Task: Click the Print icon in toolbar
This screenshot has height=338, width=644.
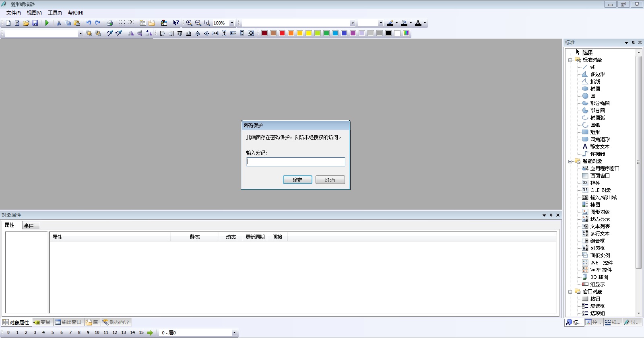Action: (109, 23)
